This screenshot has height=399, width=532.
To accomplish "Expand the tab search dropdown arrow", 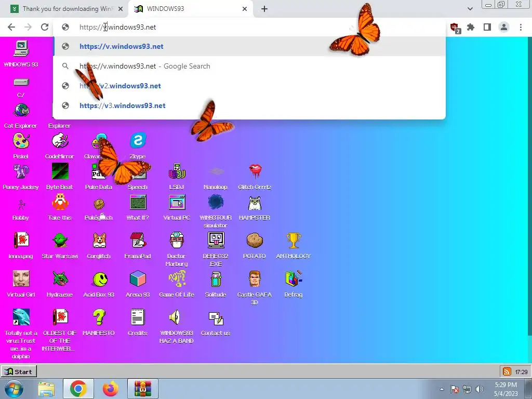I will [470, 9].
